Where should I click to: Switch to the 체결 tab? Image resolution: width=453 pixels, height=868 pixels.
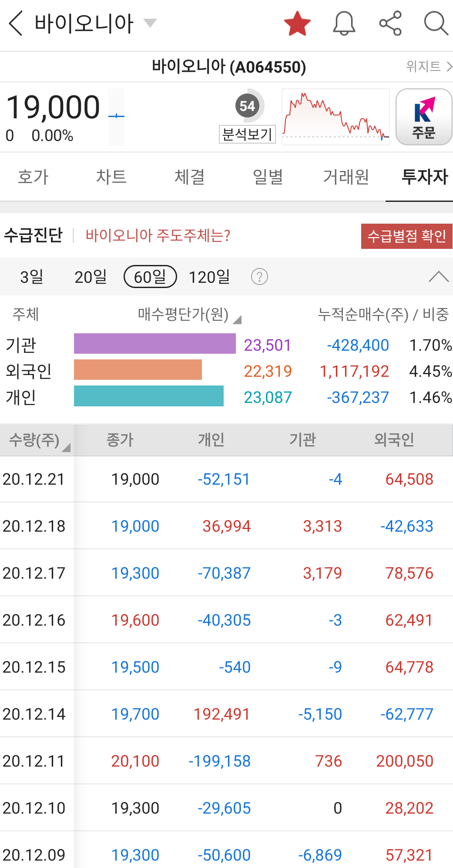[x=190, y=177]
